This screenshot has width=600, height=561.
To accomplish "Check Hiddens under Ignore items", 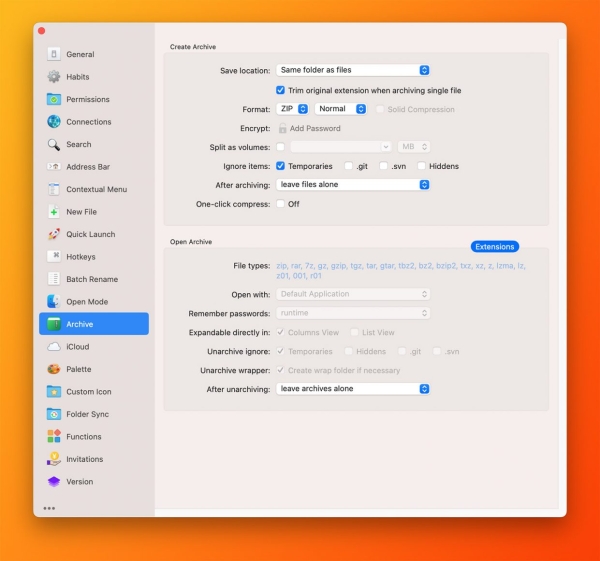I will [421, 166].
